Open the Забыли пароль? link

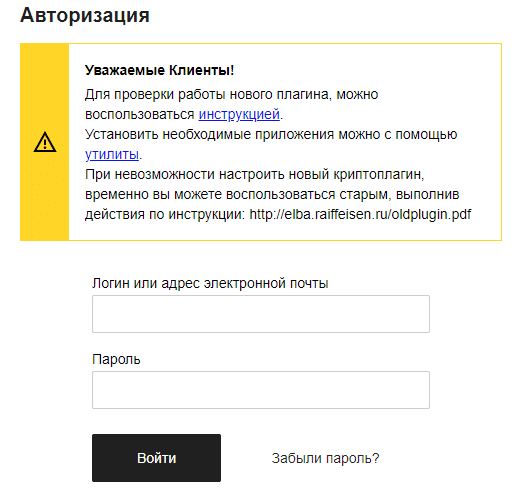325,458
